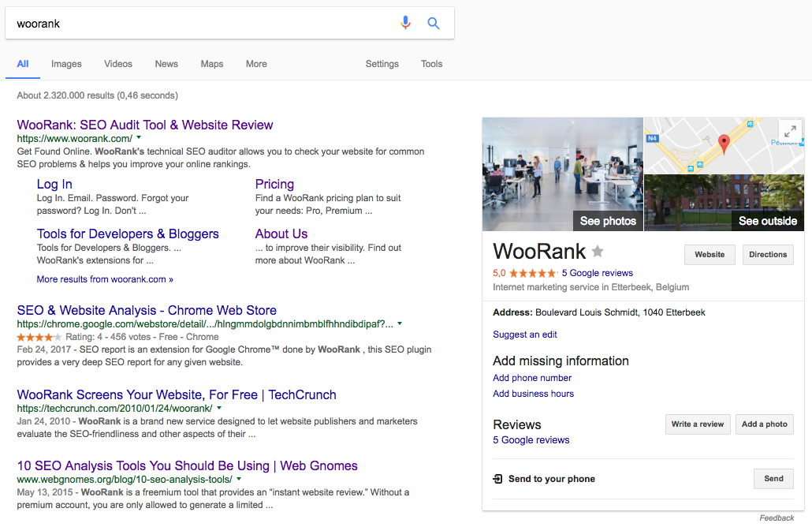Open the search Tools menu
Viewport: 812px width, 527px height.
tap(431, 64)
